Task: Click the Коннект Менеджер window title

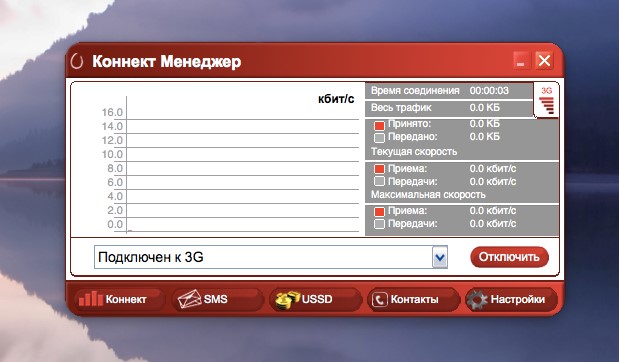Action: [167, 62]
